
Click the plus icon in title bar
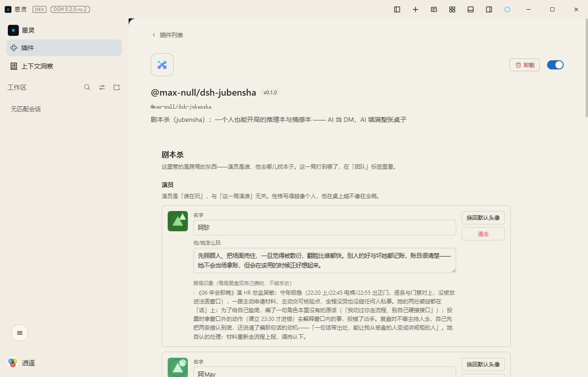tap(416, 9)
